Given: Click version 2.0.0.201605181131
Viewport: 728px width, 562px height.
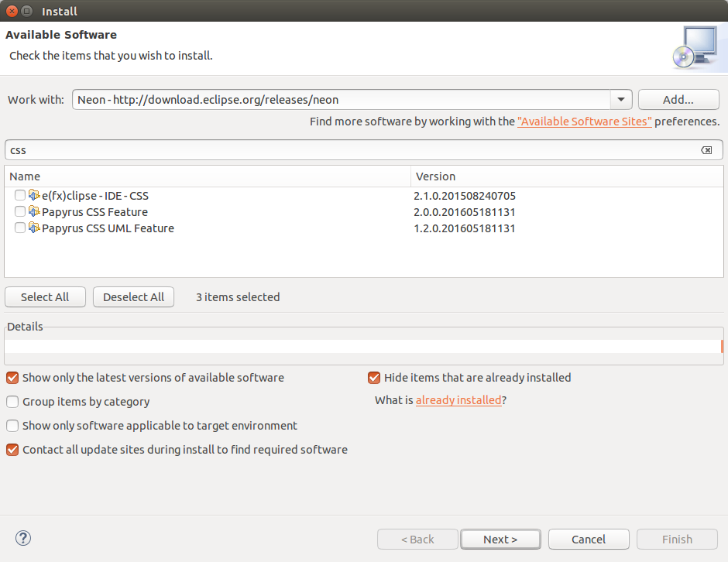Looking at the screenshot, I should click(464, 212).
